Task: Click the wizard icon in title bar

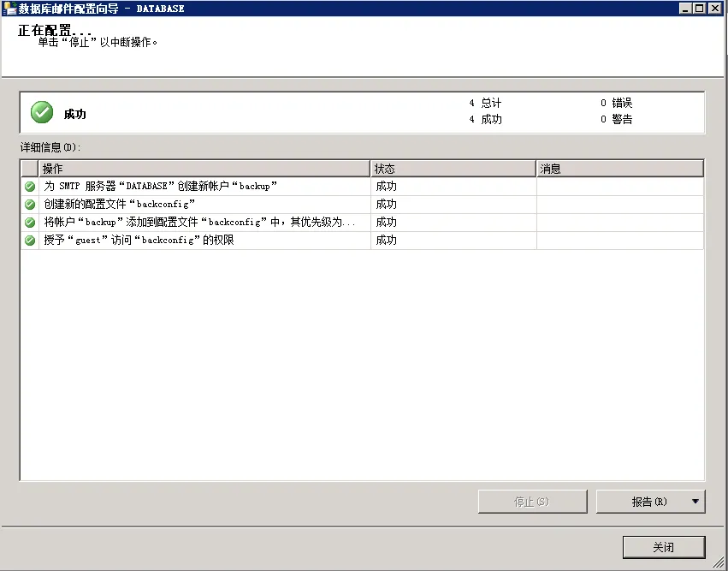Action: tap(9, 8)
